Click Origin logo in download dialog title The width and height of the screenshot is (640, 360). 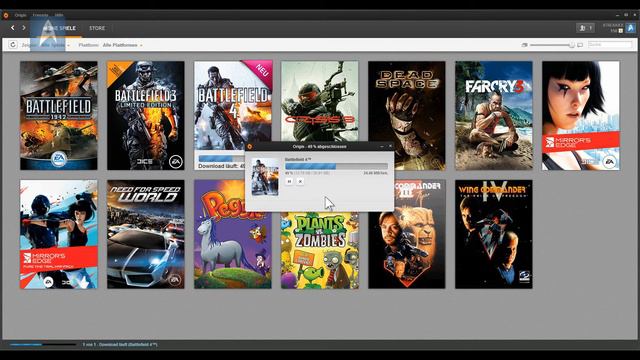[250, 146]
